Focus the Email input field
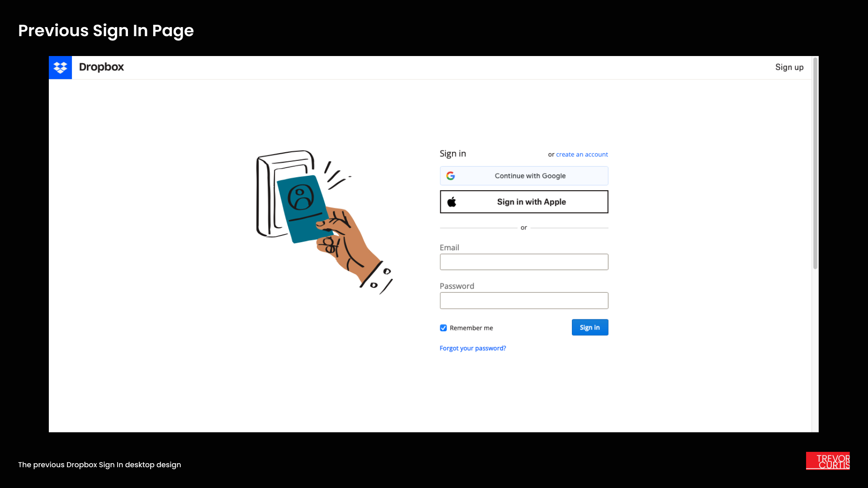 [524, 262]
